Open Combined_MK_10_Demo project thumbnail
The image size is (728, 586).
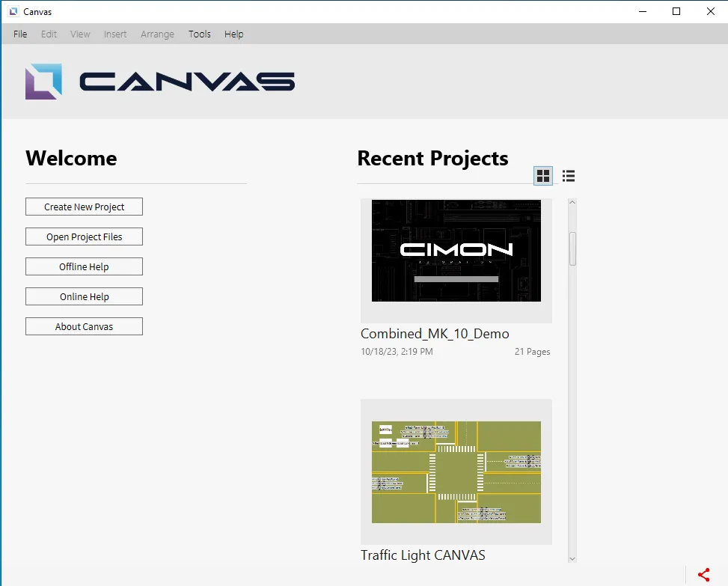pos(456,251)
